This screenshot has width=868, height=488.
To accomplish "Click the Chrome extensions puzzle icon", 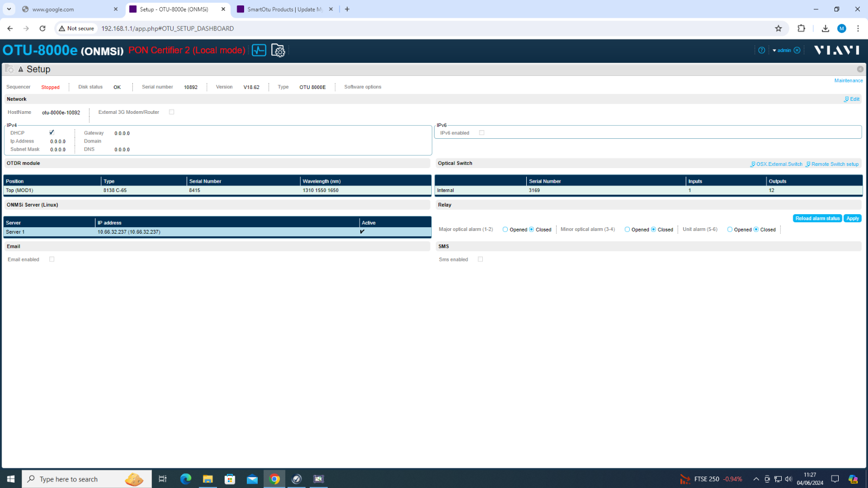I will [x=801, y=29].
